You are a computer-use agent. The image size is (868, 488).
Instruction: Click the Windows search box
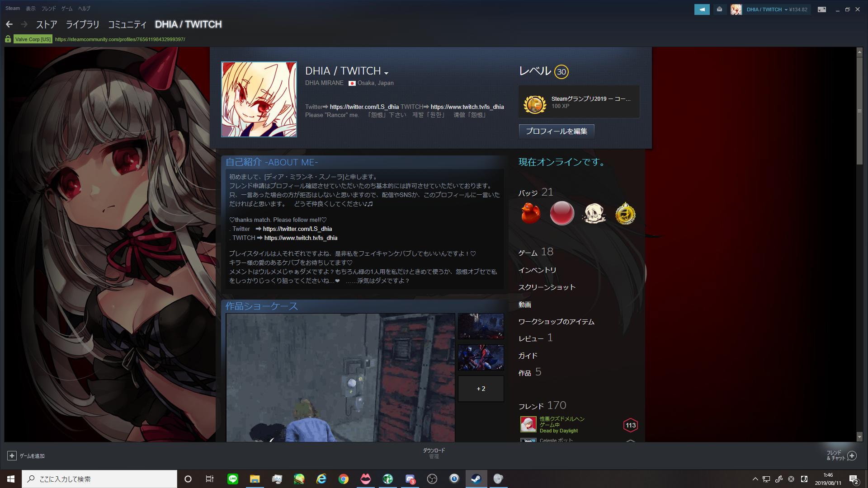click(99, 479)
